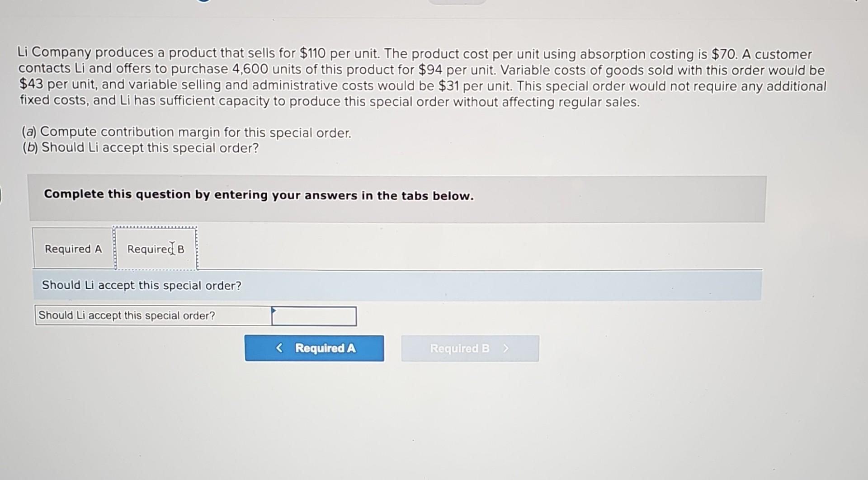
Task: Click the back chevron on Required A button
Action: (278, 348)
